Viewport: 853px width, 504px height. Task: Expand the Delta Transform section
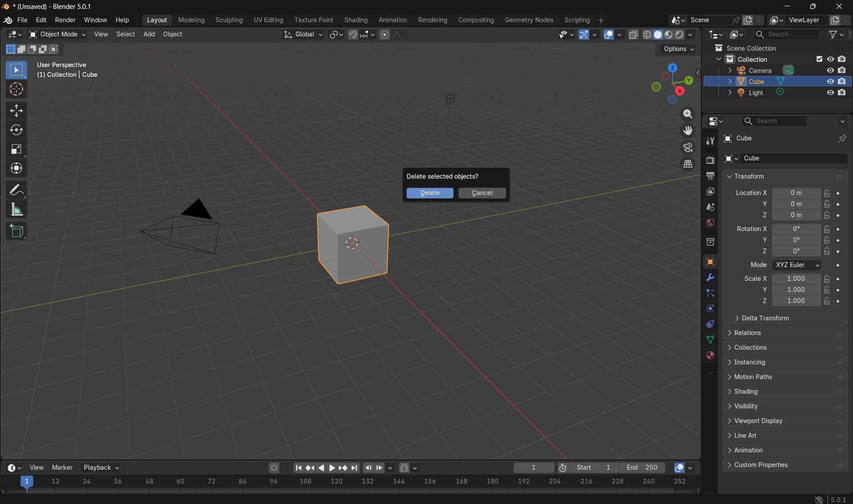tap(765, 318)
